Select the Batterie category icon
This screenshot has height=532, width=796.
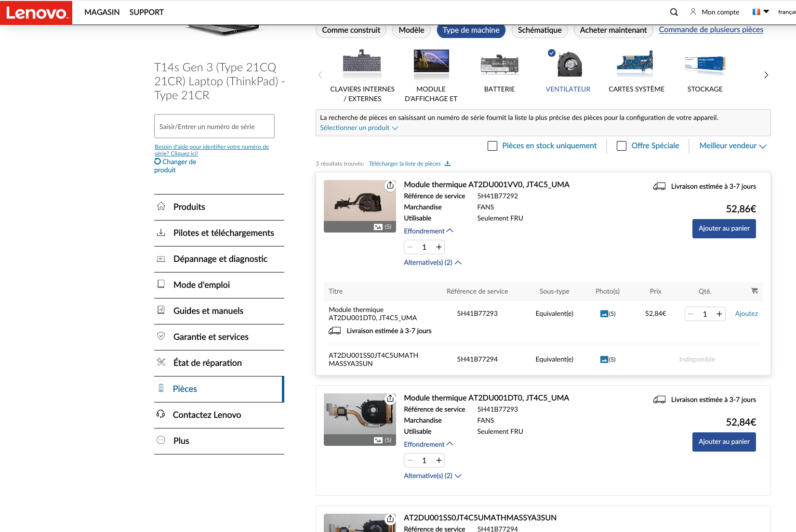tap(500, 65)
